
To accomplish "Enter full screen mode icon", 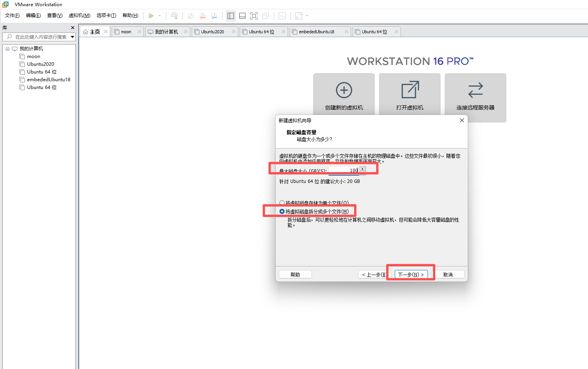I will coord(254,16).
